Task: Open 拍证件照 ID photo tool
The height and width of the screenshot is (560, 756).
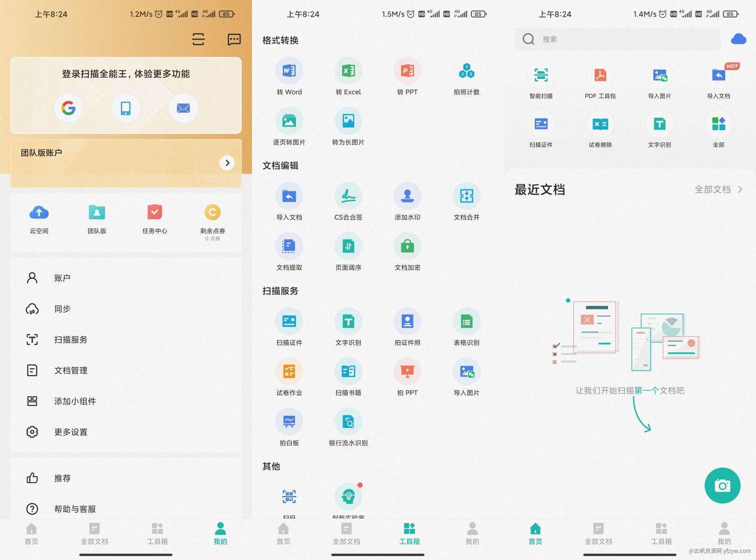Action: coord(407,328)
